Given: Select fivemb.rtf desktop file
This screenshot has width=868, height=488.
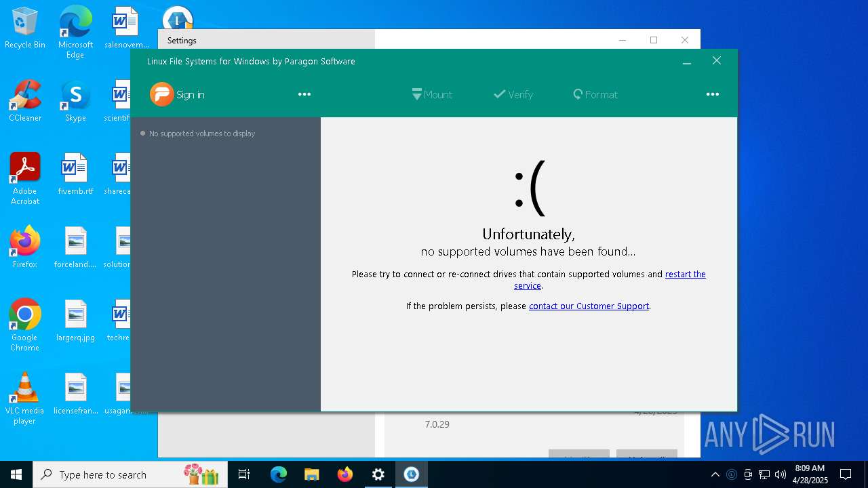Looking at the screenshot, I should pyautogui.click(x=75, y=174).
